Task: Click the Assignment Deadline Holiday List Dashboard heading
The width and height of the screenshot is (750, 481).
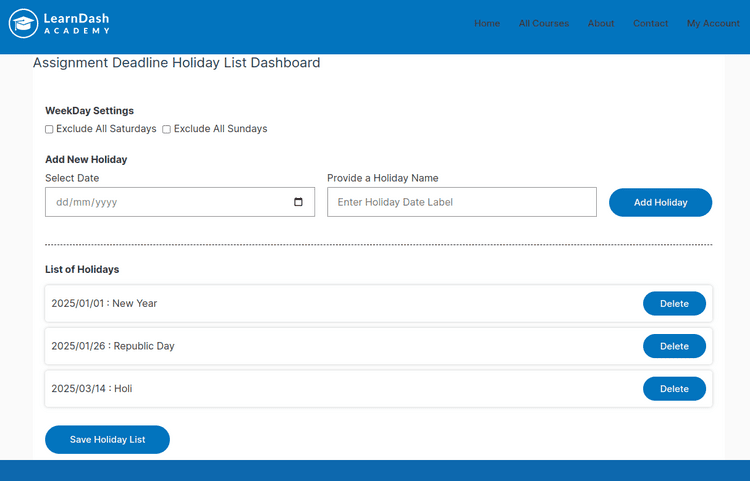Action: tap(177, 63)
